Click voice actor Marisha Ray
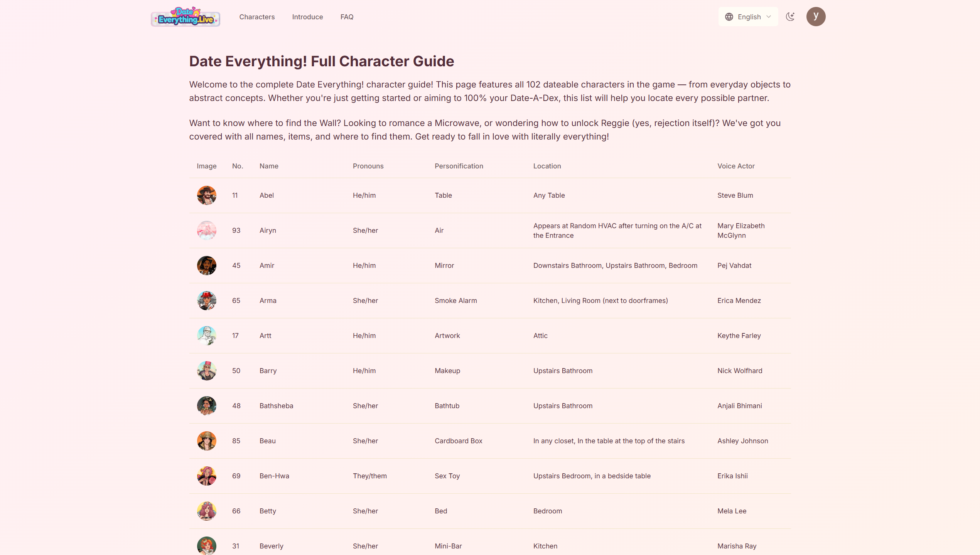Image resolution: width=980 pixels, height=555 pixels. [737, 546]
